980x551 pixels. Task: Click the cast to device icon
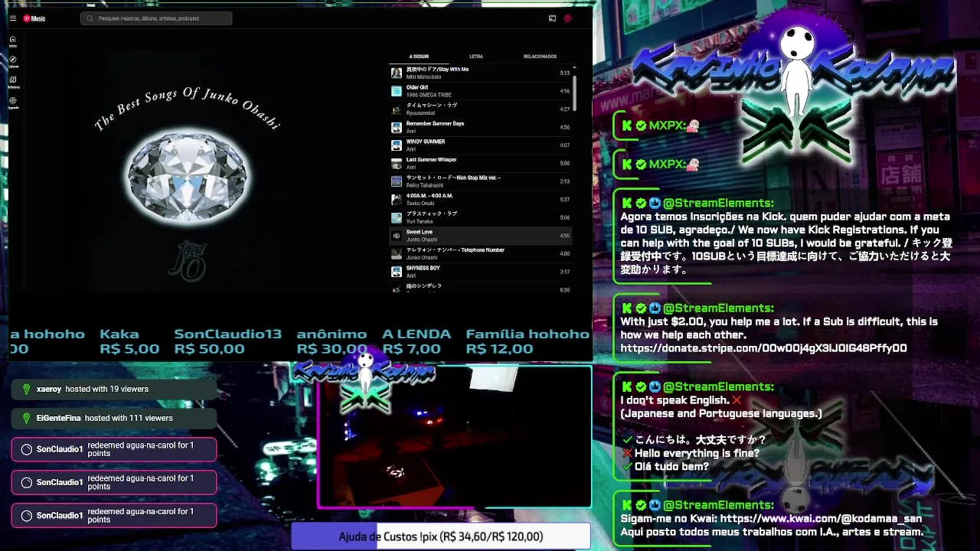click(x=552, y=18)
